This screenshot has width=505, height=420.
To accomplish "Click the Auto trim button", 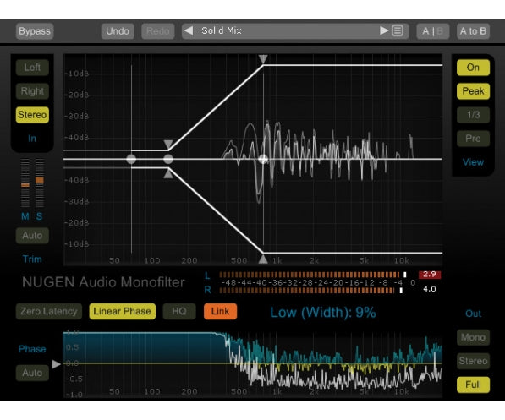I will click(x=32, y=236).
